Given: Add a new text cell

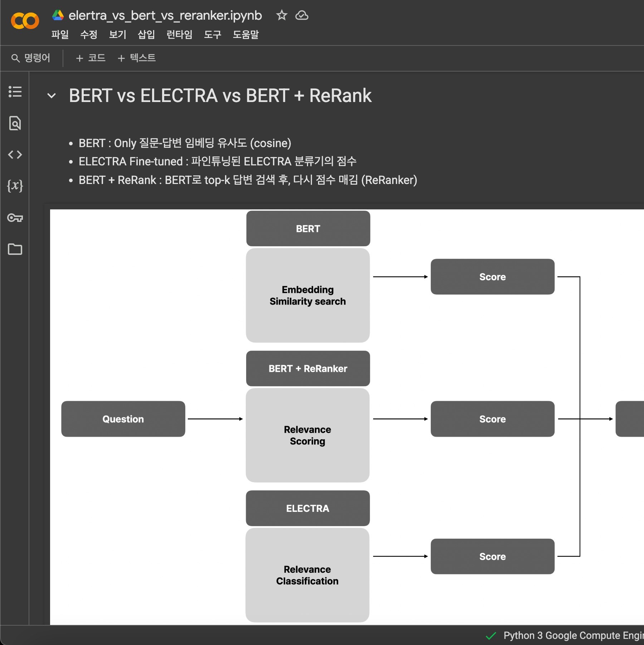Looking at the screenshot, I should (x=137, y=58).
